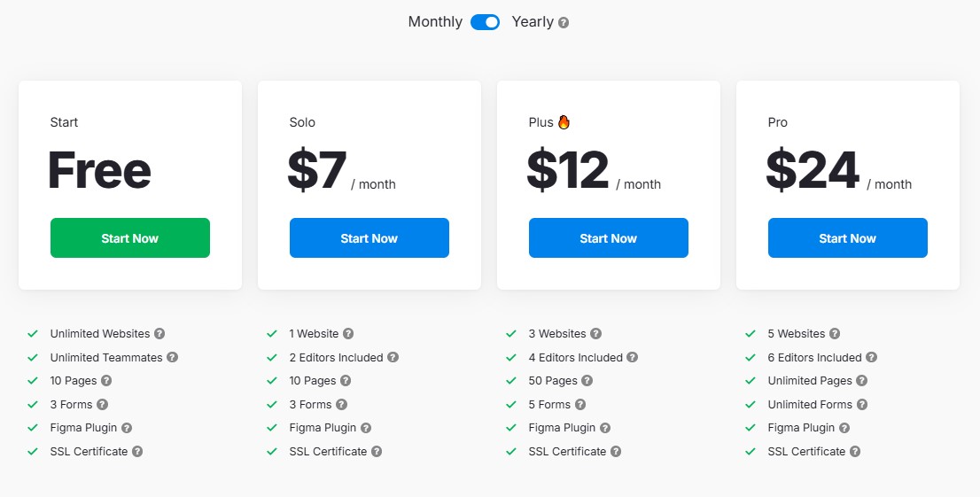This screenshot has height=497, width=980.
Task: Click help icon beside 2 Editors Included
Action: (393, 358)
